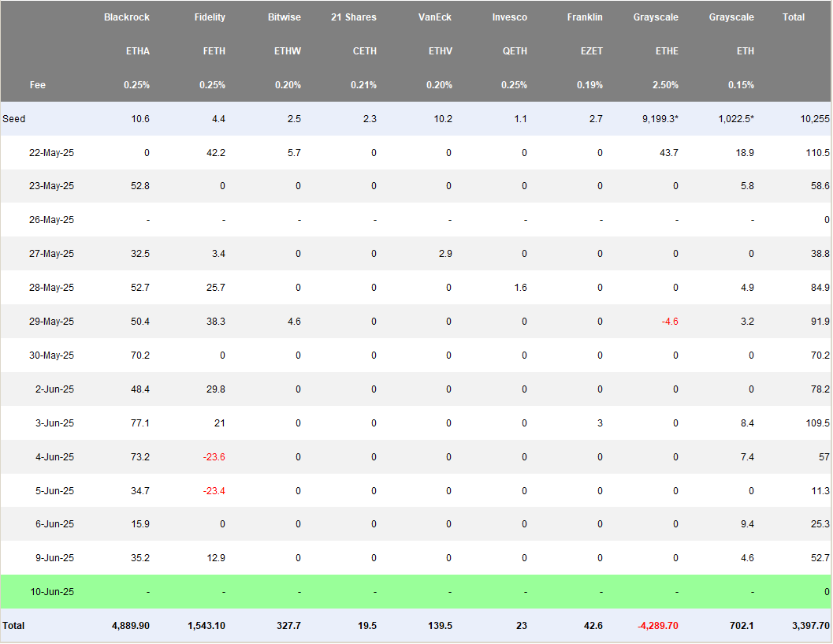This screenshot has height=644, width=833.
Task: Select the 29-May-25 date
Action: point(51,322)
